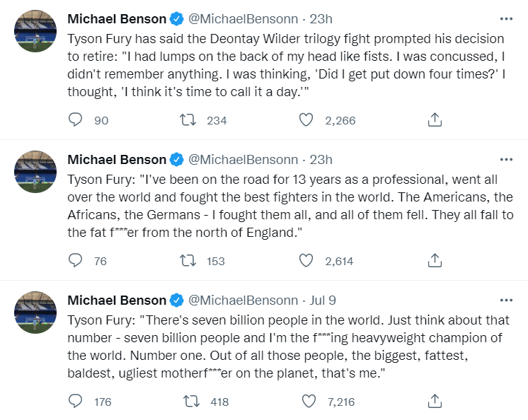Retweet the Deontay Wilder trilogy tweet
Image resolution: width=528 pixels, height=420 pixels.
pyautogui.click(x=188, y=120)
